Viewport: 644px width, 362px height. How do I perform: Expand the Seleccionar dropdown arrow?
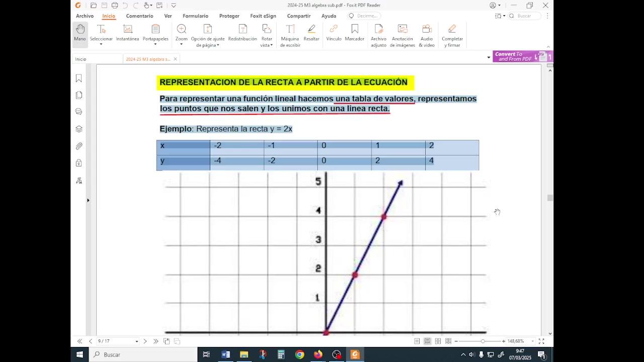(101, 45)
